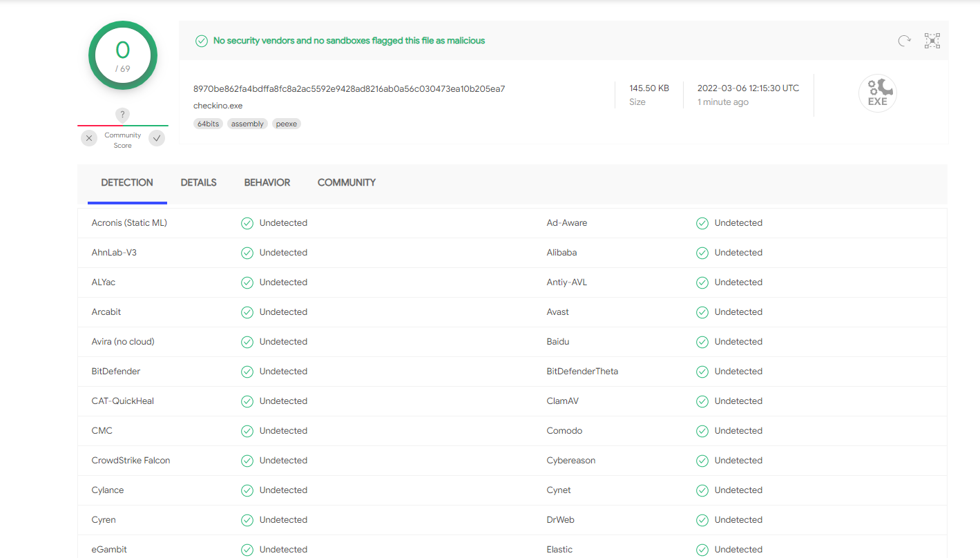
Task: Click the green check in the banner
Action: click(202, 41)
